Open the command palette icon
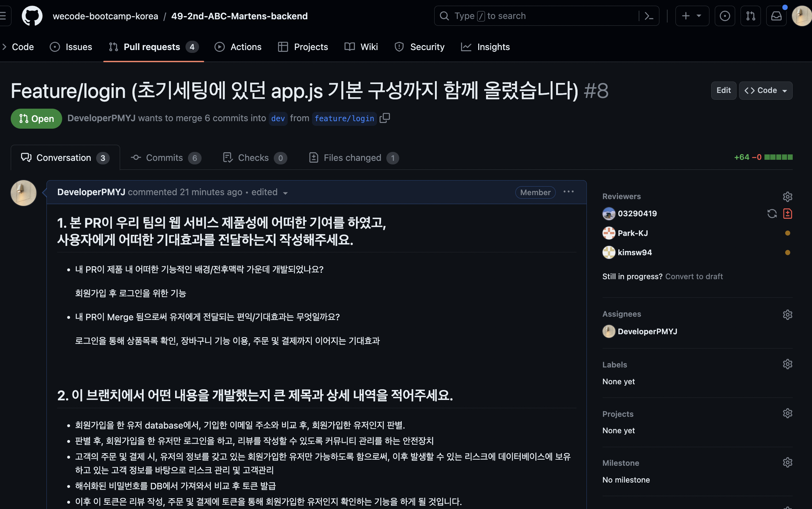 tap(649, 16)
